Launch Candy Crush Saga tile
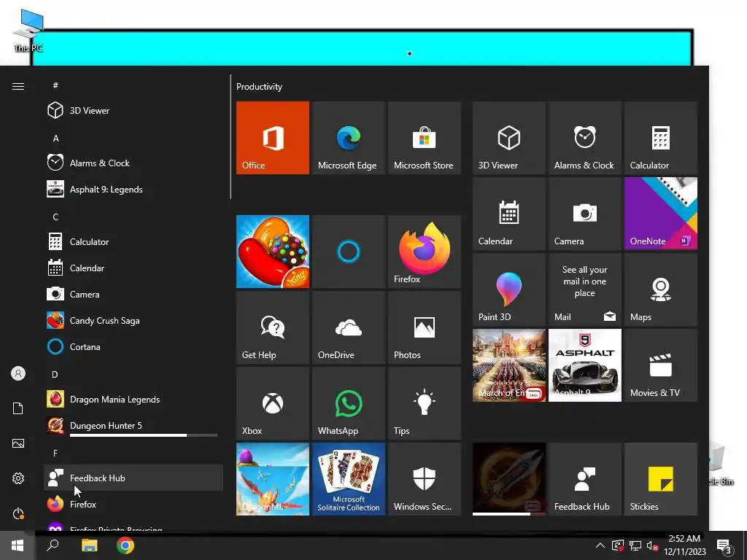Viewport: 747px width, 560px height. coord(273,252)
